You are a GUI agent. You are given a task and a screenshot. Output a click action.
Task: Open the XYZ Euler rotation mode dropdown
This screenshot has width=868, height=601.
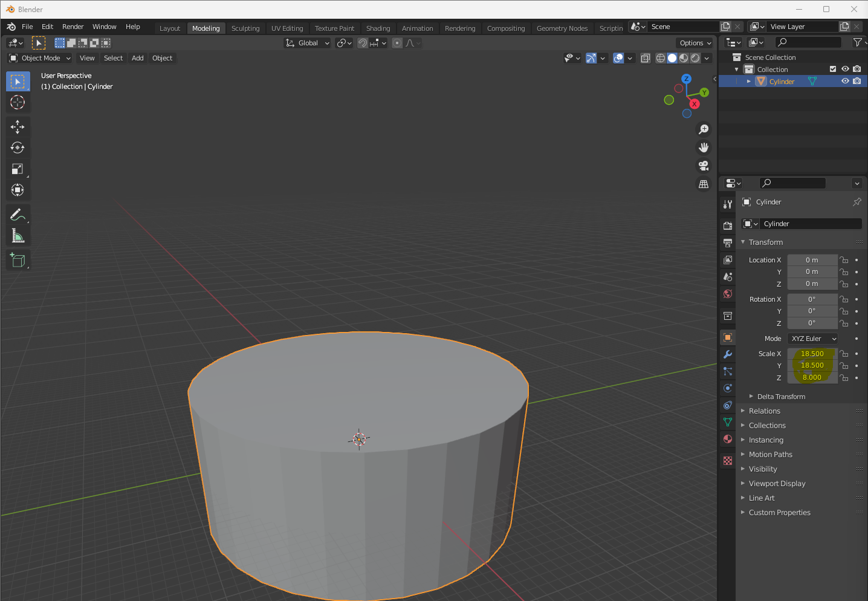813,339
